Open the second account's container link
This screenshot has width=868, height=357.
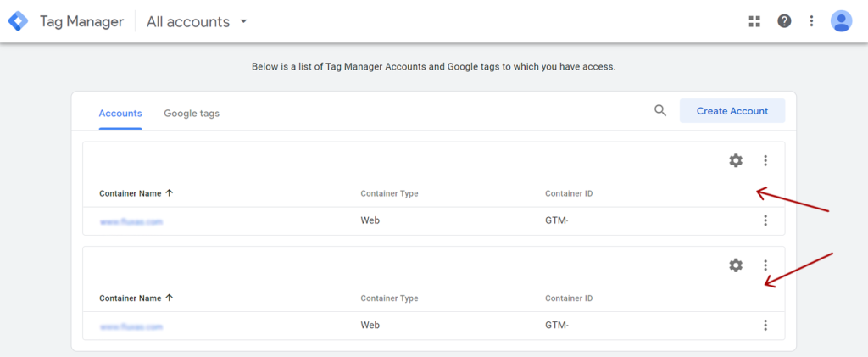point(131,326)
